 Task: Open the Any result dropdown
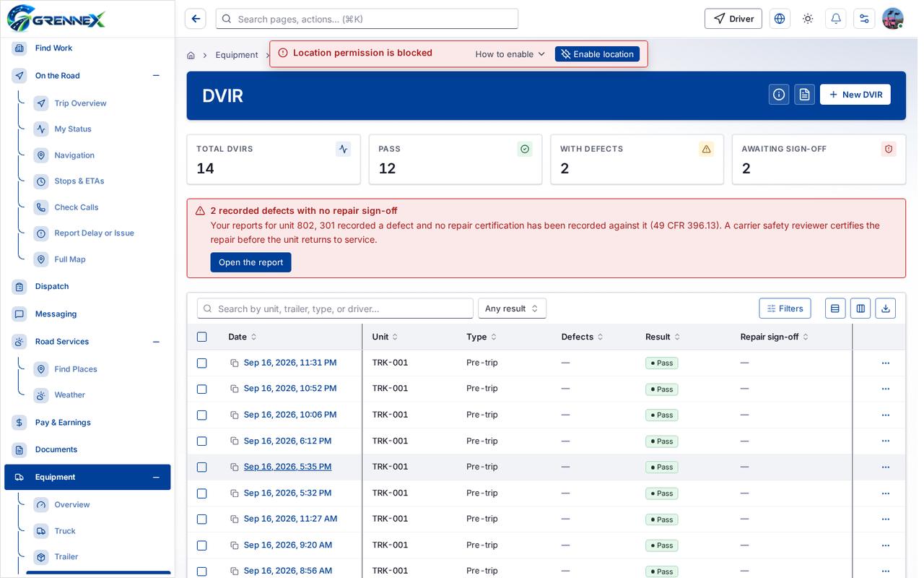(x=512, y=309)
